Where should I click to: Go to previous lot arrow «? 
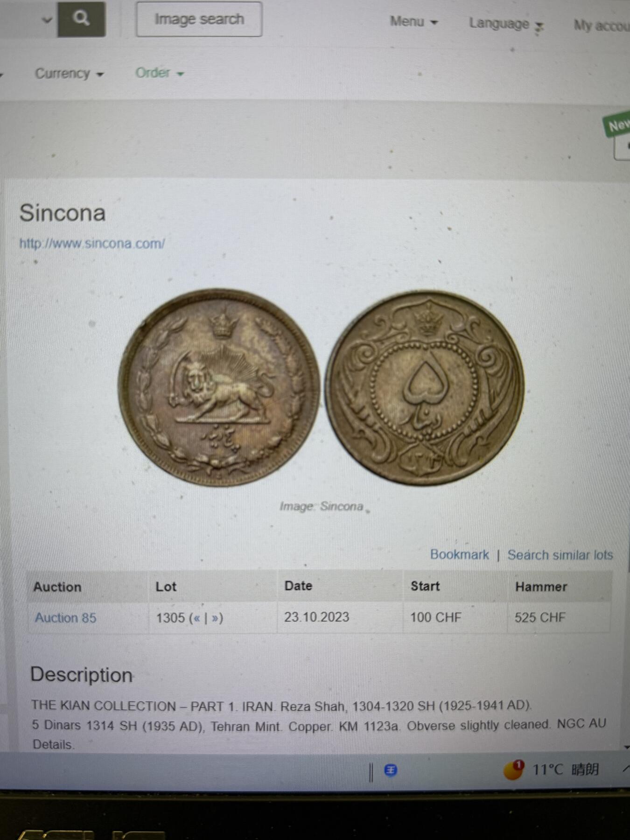[196, 618]
